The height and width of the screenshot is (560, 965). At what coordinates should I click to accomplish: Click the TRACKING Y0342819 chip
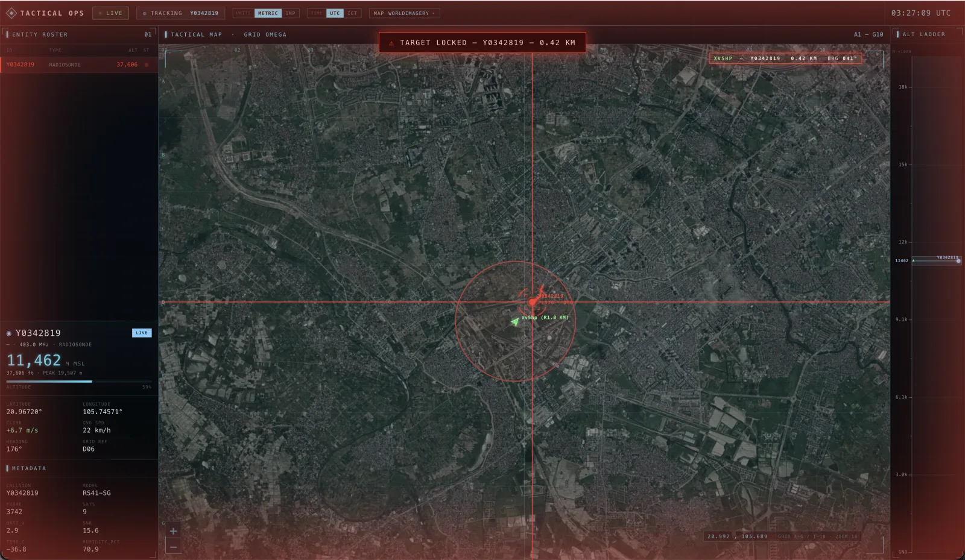click(x=181, y=13)
